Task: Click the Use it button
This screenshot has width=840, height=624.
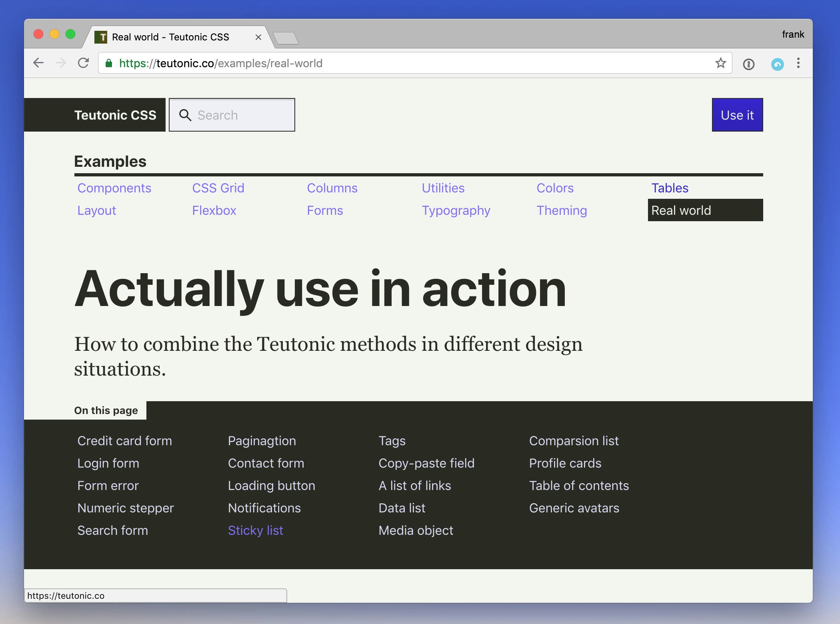Action: 737,115
